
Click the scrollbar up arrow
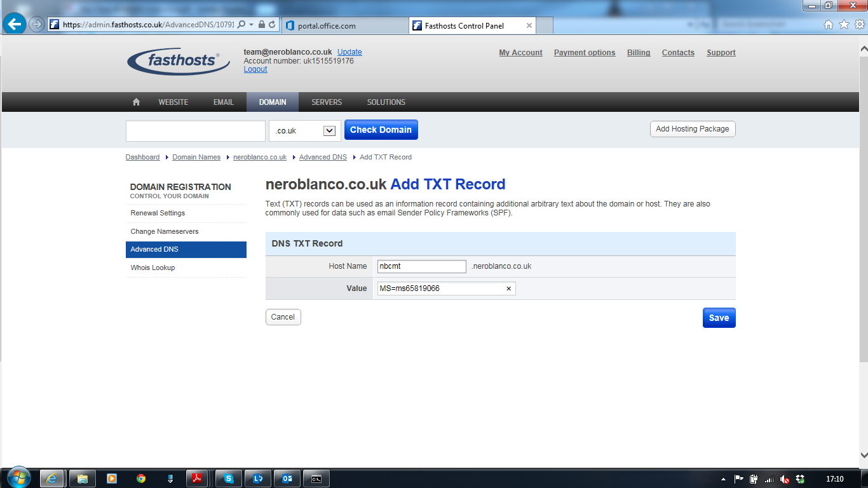pyautogui.click(x=864, y=49)
